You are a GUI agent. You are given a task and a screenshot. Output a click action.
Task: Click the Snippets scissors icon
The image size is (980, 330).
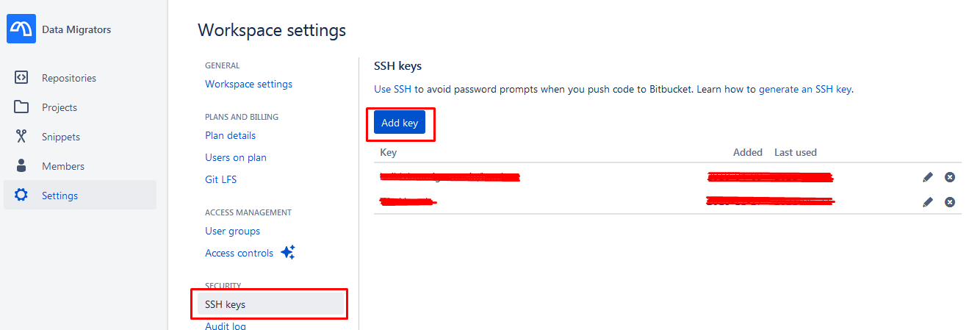coord(21,137)
